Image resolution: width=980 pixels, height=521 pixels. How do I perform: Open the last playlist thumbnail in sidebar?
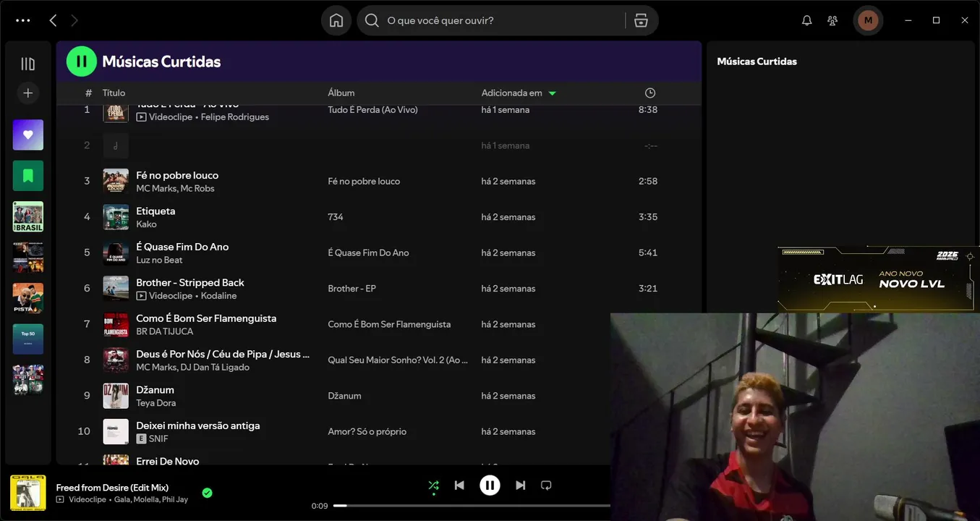point(28,380)
